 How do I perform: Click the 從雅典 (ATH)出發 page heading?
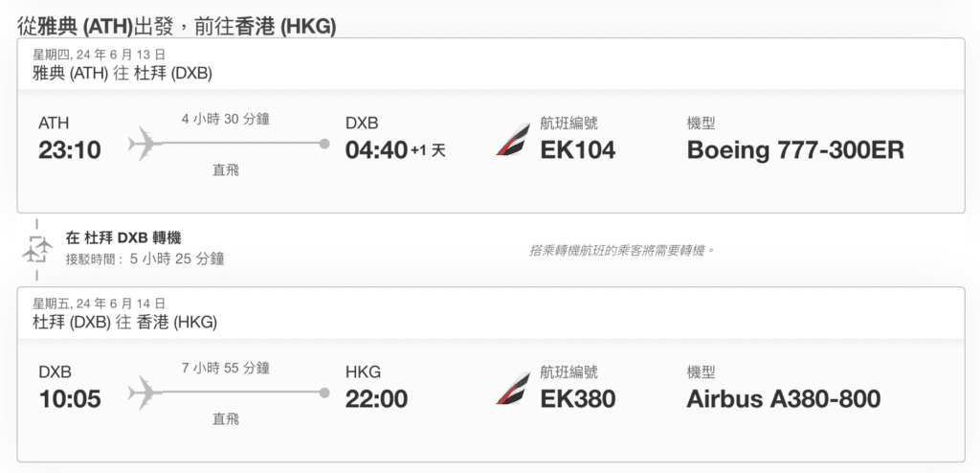(177, 27)
